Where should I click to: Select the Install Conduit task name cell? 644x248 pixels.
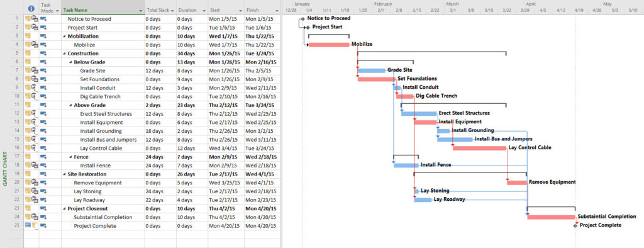103,87
